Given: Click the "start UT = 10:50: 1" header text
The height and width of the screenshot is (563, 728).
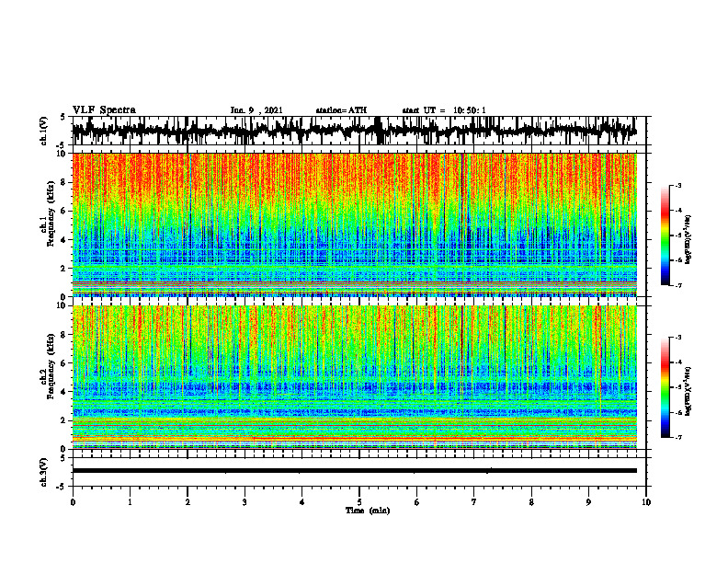Looking at the screenshot, I should coord(444,110).
